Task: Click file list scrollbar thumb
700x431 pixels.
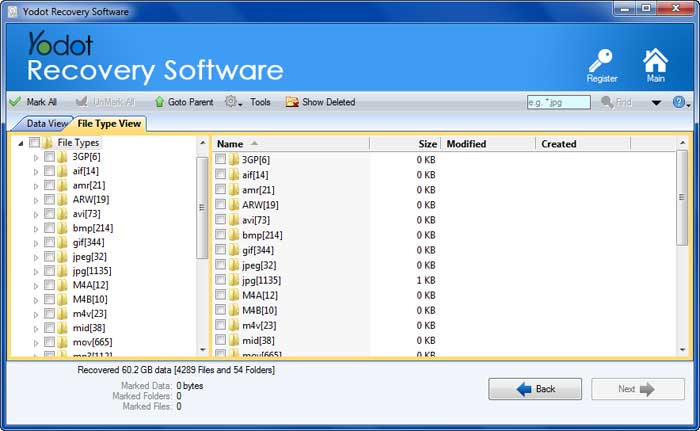Action: (x=682, y=197)
